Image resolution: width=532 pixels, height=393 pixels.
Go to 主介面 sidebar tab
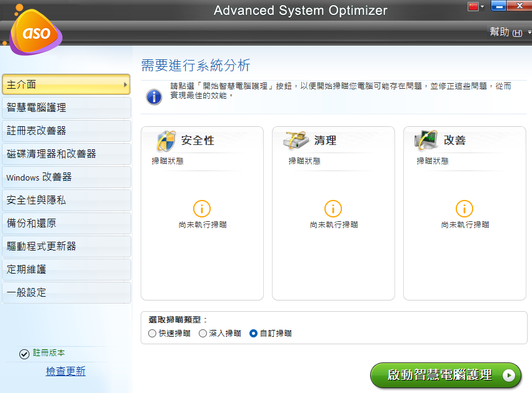tap(66, 84)
